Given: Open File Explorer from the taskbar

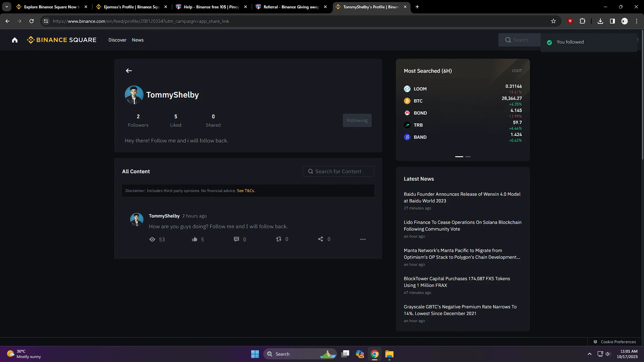Looking at the screenshot, I should click(389, 354).
